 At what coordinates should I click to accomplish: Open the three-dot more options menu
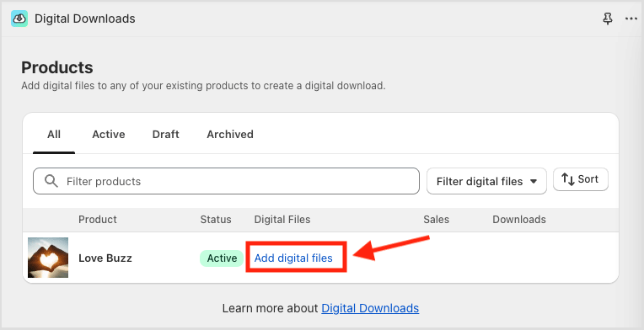coord(631,19)
